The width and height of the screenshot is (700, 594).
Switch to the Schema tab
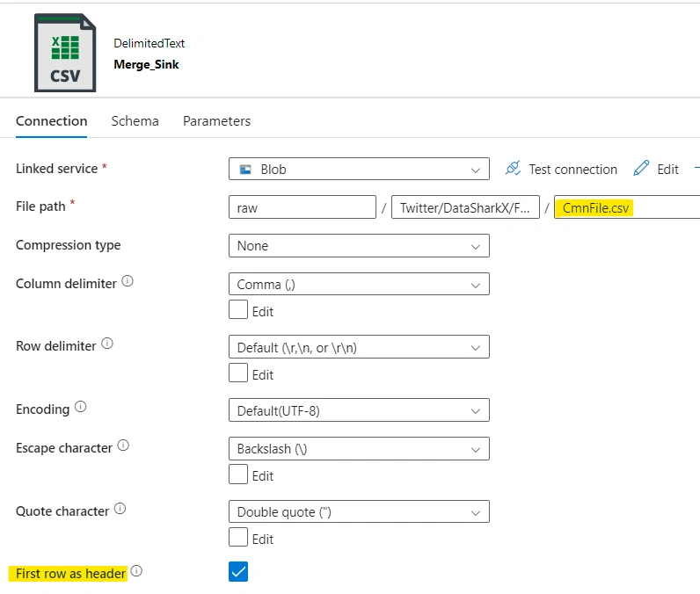135,121
